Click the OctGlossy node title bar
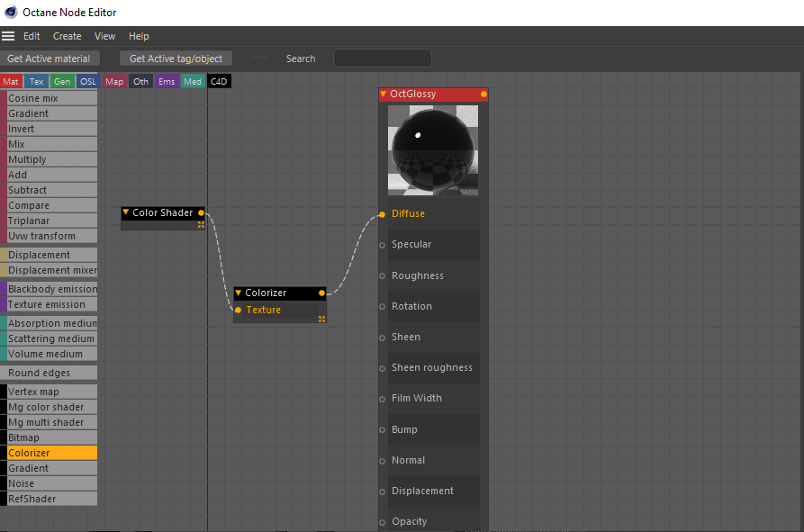Screen dimensions: 804x532 click(x=433, y=95)
